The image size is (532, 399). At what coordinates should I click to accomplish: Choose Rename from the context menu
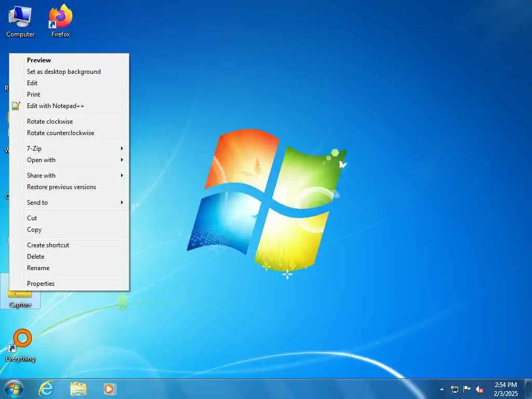pyautogui.click(x=69, y=268)
